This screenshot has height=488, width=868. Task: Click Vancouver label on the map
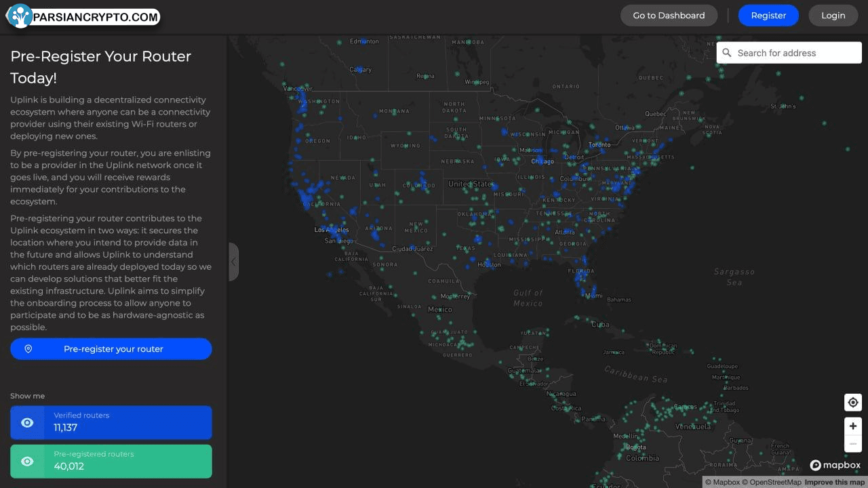(x=298, y=88)
